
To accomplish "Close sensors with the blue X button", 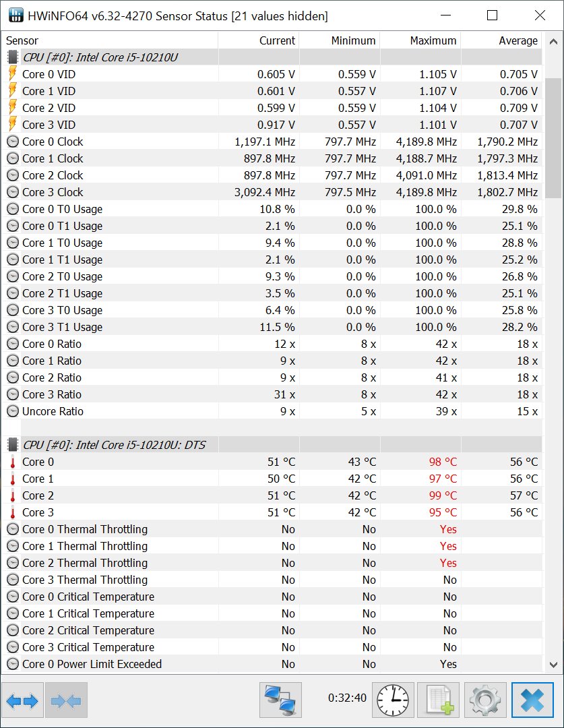I will [x=532, y=700].
